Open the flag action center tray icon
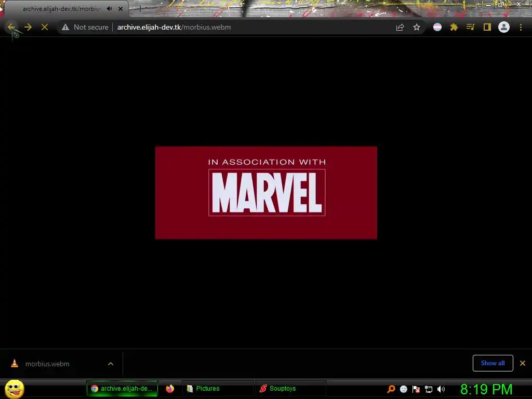Screen dimensions: 532x399 pos(416,389)
